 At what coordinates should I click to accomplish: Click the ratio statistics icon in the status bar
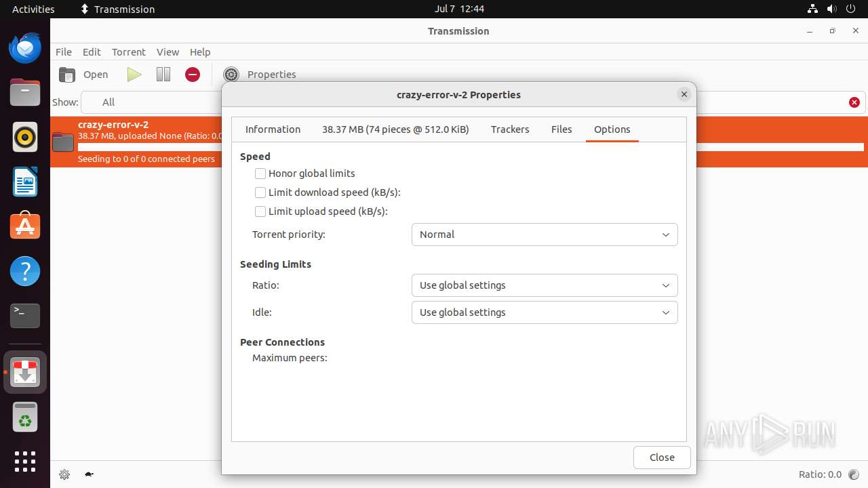coord(854,474)
